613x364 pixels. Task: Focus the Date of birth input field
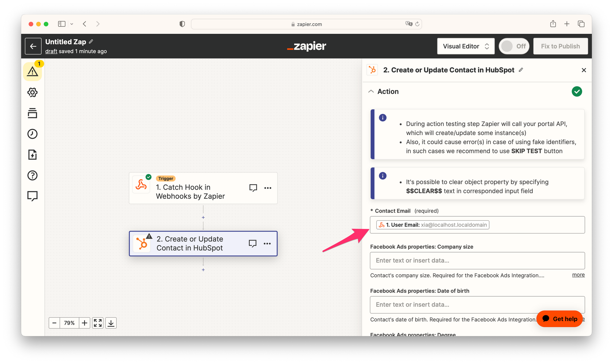(477, 305)
